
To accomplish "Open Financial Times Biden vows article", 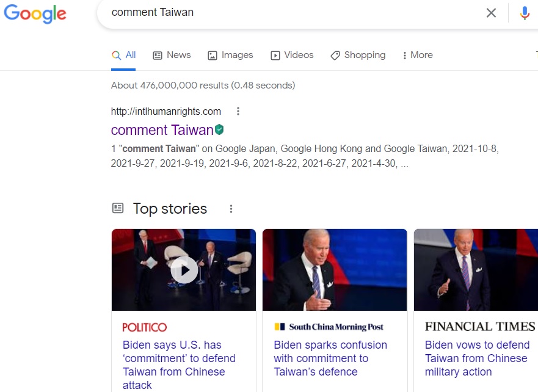I will pyautogui.click(x=476, y=358).
